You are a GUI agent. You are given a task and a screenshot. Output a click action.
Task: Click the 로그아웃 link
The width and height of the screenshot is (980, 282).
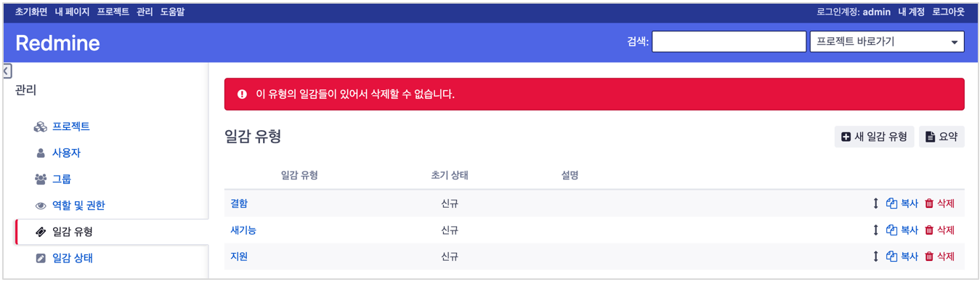click(948, 12)
